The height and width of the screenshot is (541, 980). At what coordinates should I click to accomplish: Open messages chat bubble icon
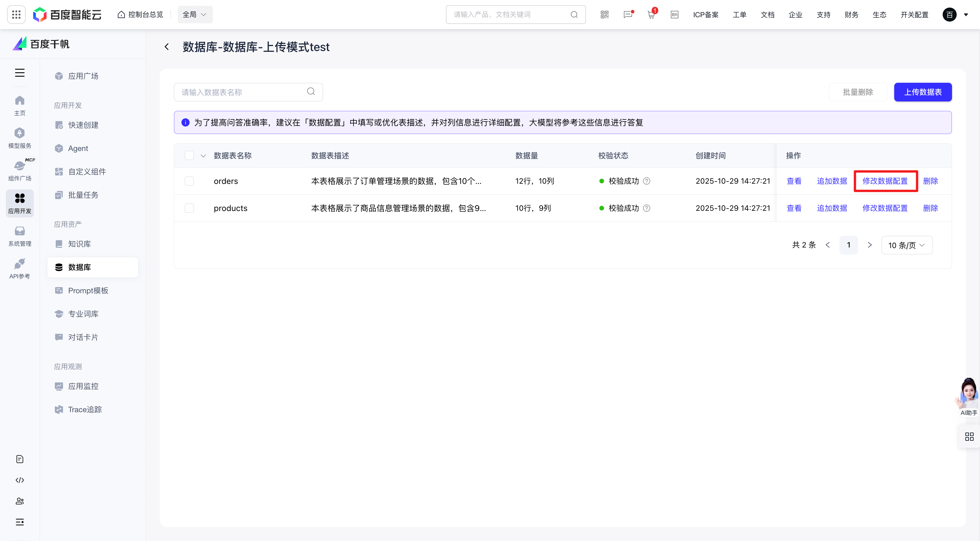(x=628, y=15)
